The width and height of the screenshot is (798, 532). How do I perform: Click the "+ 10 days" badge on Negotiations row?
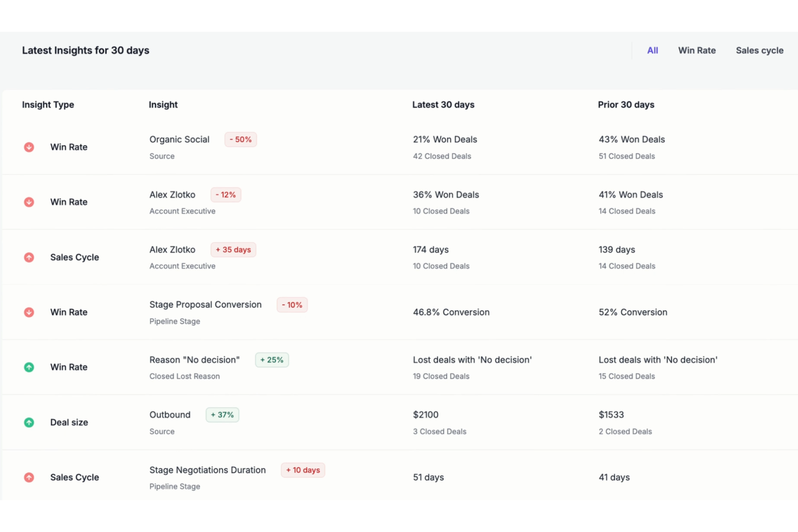coord(303,470)
